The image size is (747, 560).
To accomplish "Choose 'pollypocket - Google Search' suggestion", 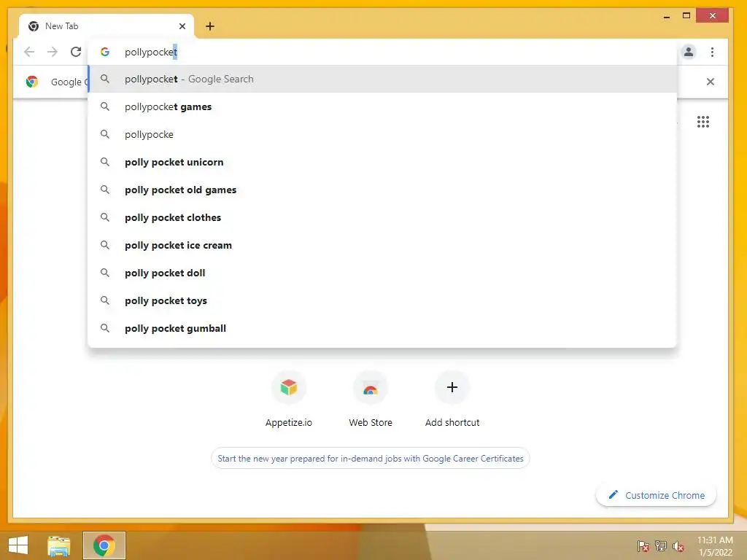I will click(x=382, y=79).
